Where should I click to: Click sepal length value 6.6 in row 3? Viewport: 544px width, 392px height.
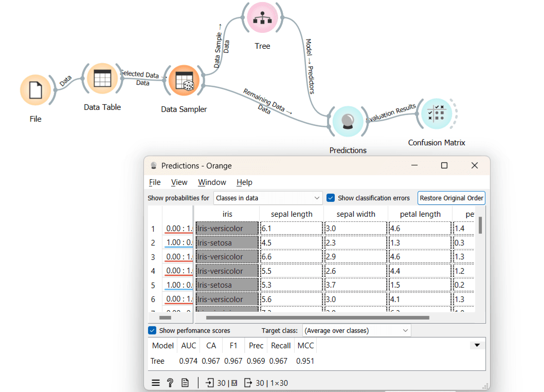[292, 257]
